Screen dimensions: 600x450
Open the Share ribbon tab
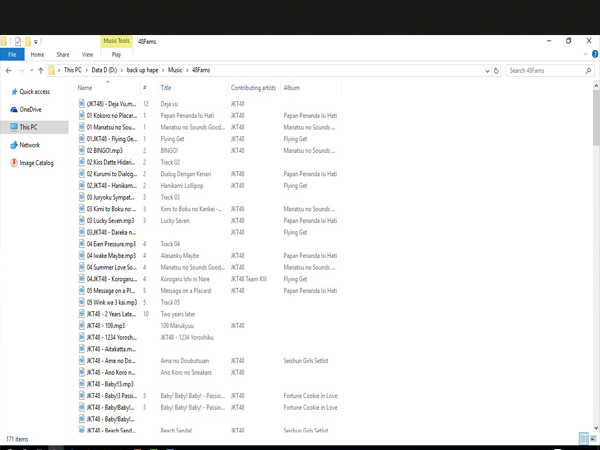point(63,54)
